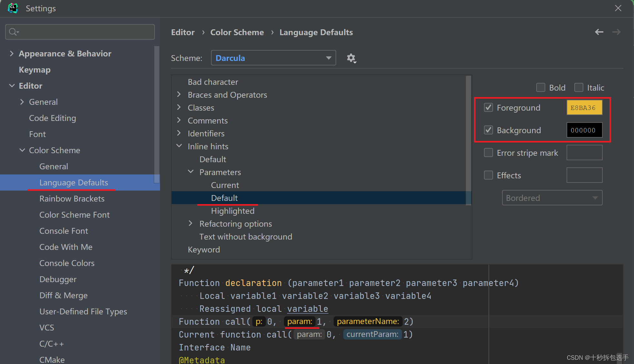Screen dimensions: 634x364
Task: Select Console Colors in the sidebar
Action: coord(67,263)
